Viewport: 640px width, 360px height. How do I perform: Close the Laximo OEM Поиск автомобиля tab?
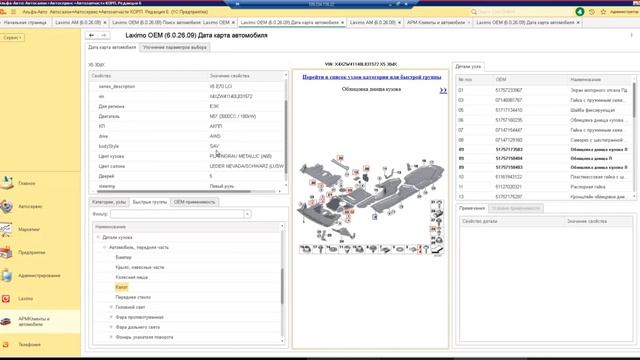(x=233, y=22)
